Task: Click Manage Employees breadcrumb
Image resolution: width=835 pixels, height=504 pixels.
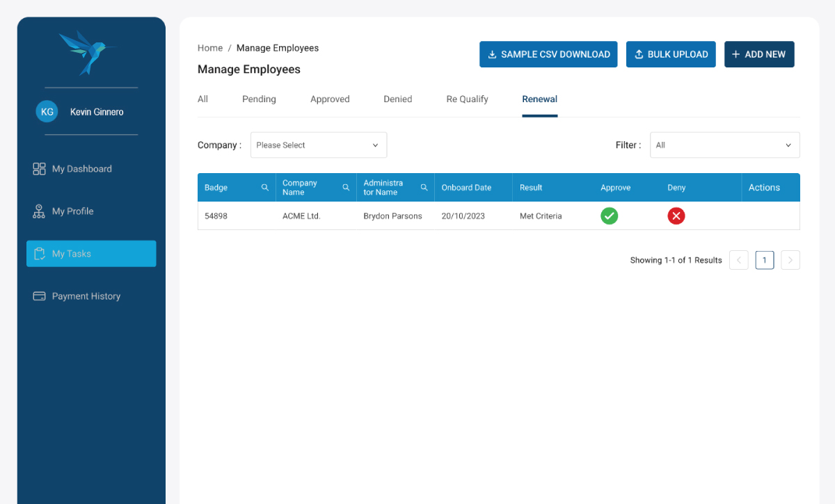Action: pos(278,48)
